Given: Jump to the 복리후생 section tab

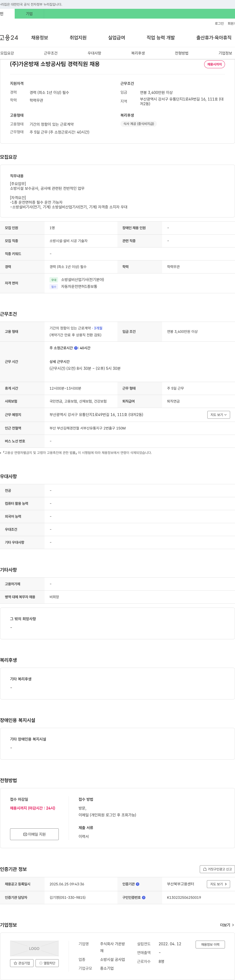Looking at the screenshot, I should point(138,53).
